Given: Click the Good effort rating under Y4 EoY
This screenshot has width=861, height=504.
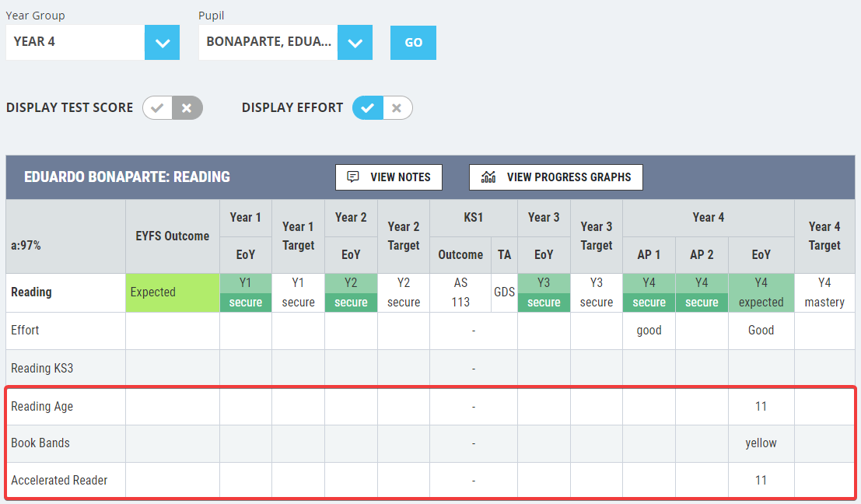Looking at the screenshot, I should click(x=761, y=330).
